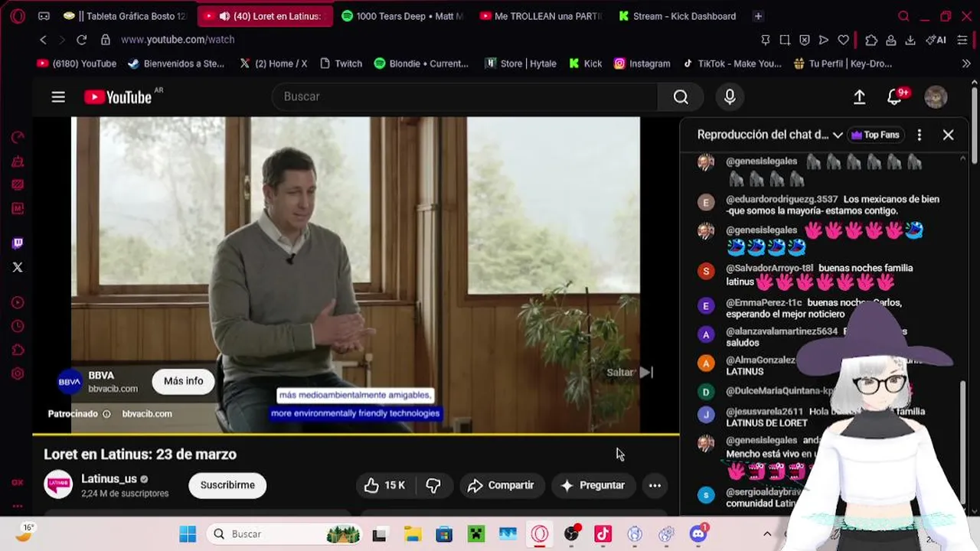
Task: Open the Kick bookmark
Action: point(586,64)
